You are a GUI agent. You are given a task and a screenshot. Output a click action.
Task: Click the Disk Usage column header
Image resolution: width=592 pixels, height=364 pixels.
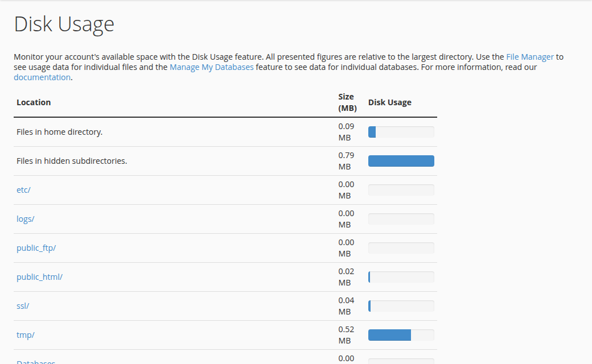tap(389, 102)
